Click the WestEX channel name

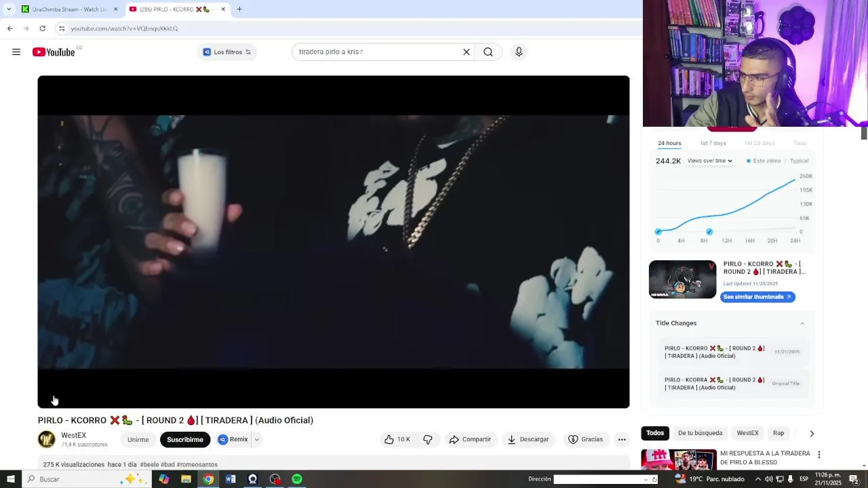tap(74, 435)
